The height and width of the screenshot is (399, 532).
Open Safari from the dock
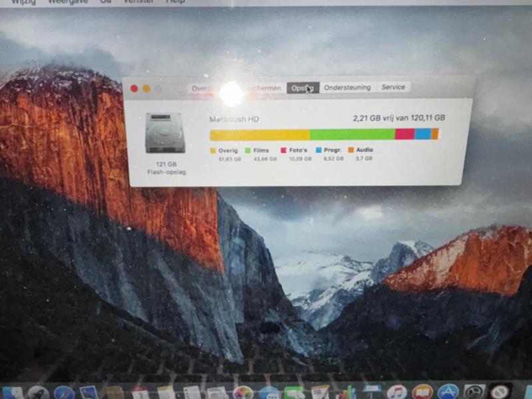(x=64, y=393)
